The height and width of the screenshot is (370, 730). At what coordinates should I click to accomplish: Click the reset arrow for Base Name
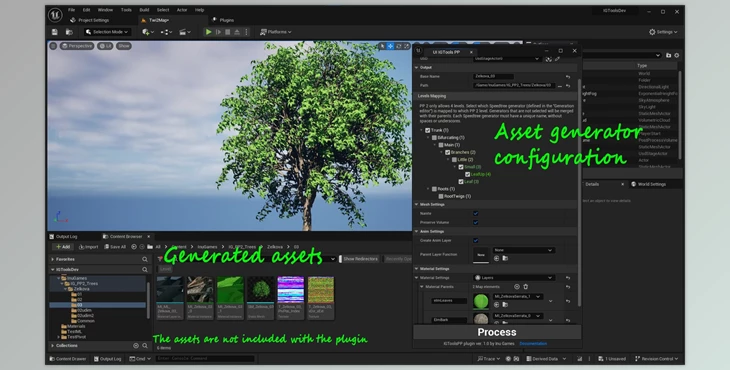pos(568,76)
